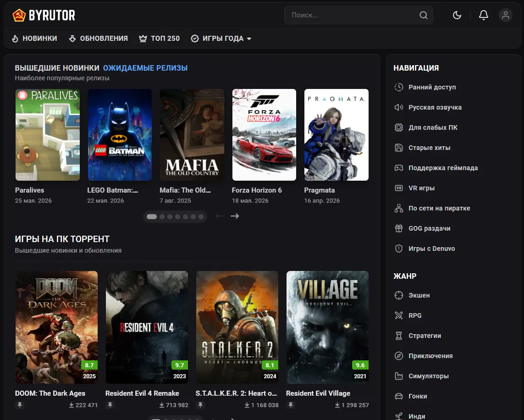This screenshot has width=524, height=420.
Task: Click the flame icon beside Новинки
Action: (x=15, y=39)
